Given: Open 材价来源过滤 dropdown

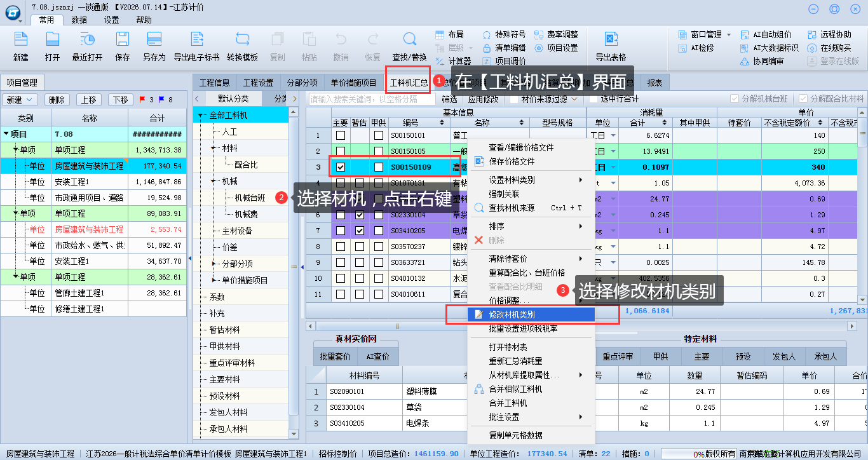Looking at the screenshot, I should pyautogui.click(x=574, y=98).
